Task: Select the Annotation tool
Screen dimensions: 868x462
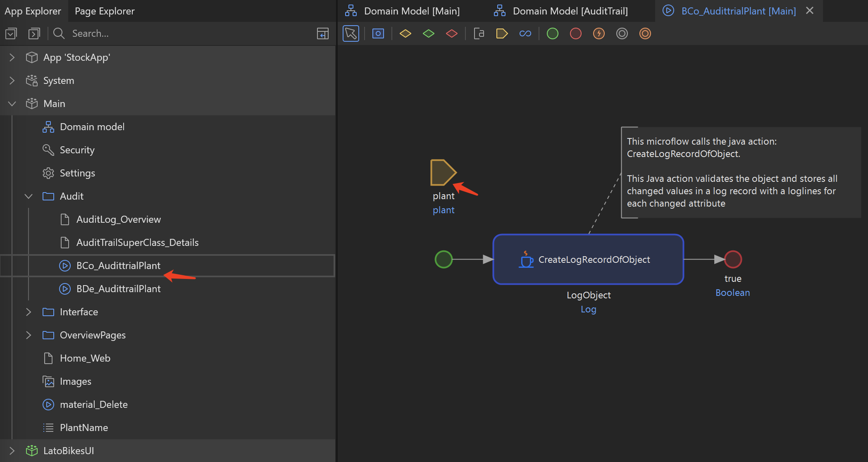Action: tap(479, 33)
